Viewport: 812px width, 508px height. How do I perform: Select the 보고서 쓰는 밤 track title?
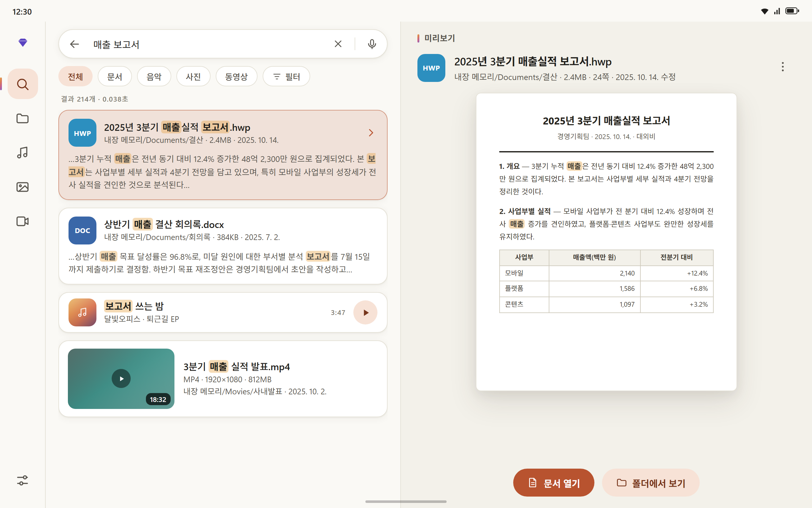[134, 306]
